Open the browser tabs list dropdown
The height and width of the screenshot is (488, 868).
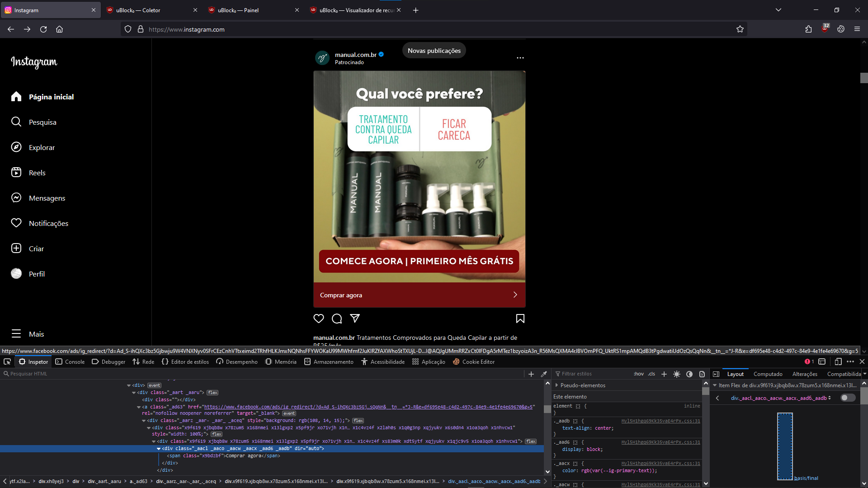(x=778, y=9)
